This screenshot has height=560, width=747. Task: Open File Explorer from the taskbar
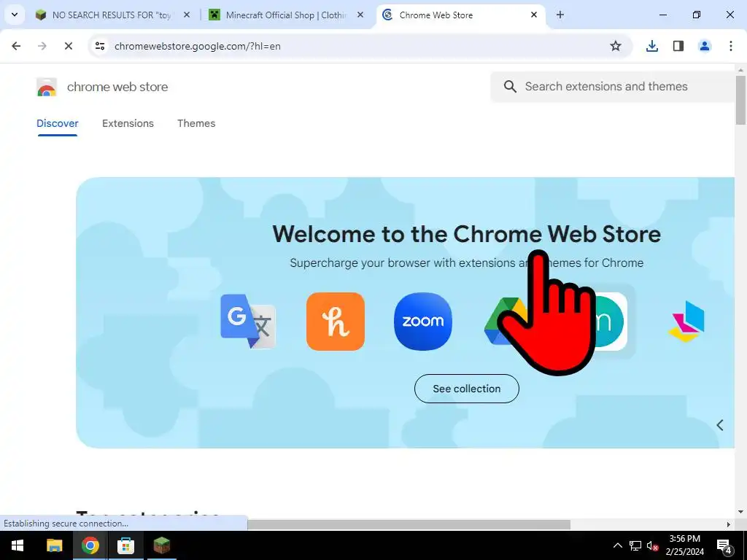tap(54, 545)
